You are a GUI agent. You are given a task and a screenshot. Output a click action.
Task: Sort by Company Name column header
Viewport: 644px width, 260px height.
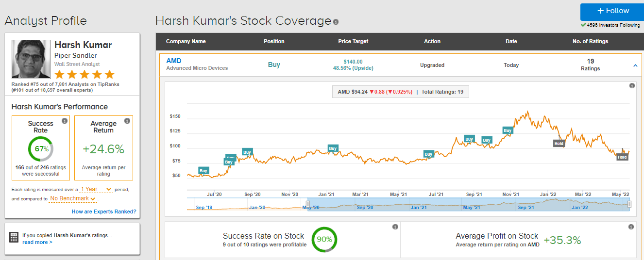click(186, 42)
